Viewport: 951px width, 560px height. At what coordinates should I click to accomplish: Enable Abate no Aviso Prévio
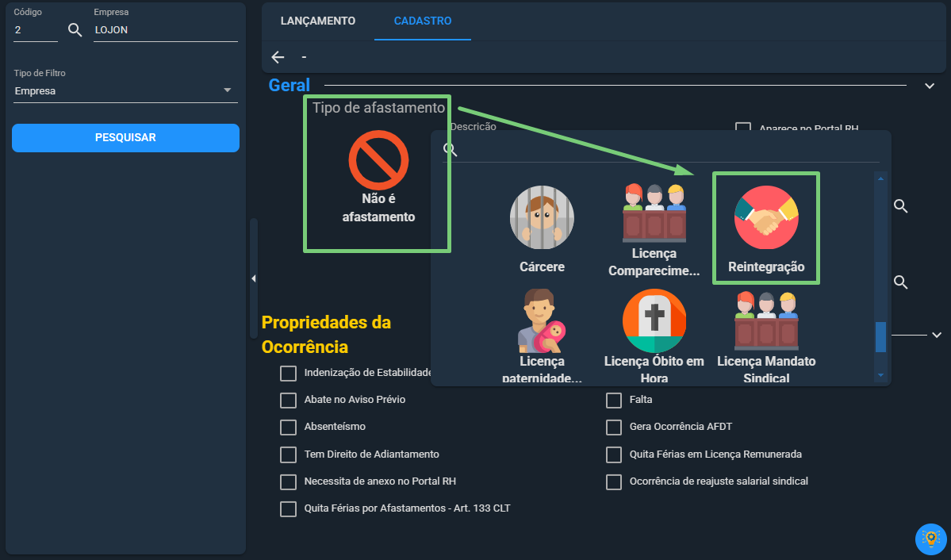[x=288, y=400]
